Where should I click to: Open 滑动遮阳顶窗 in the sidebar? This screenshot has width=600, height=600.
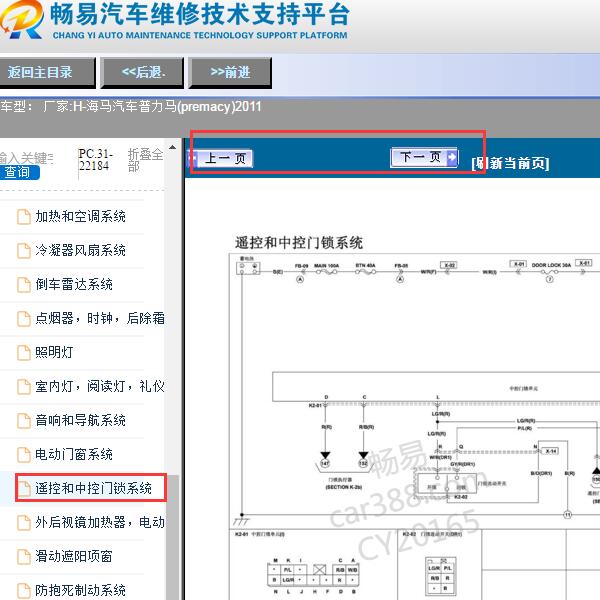(74, 556)
